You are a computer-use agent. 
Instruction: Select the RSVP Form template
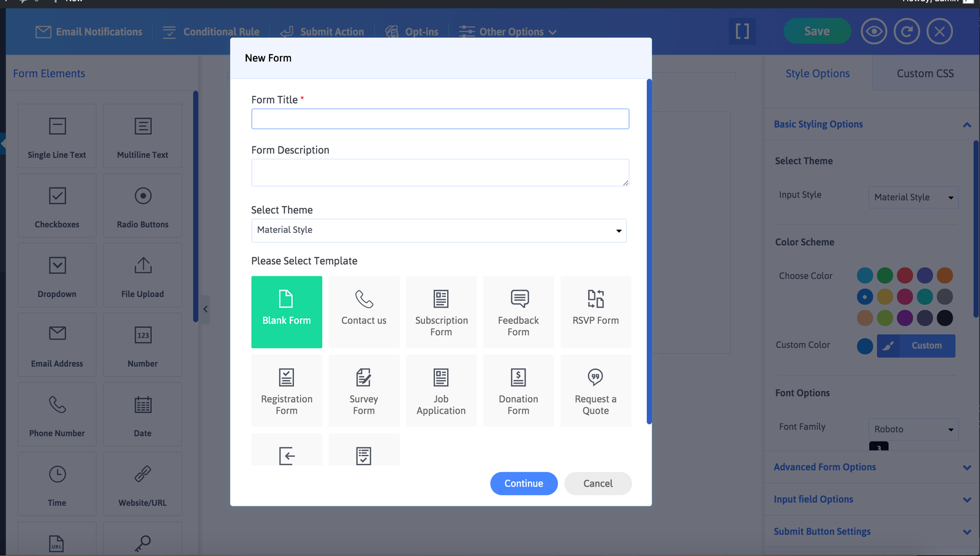595,311
